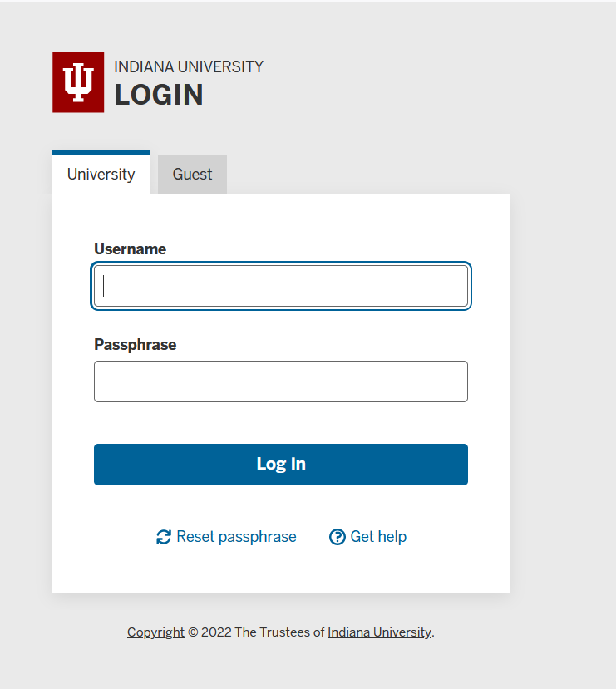Click the INDIANA UNIVERSITY header text
Screen dimensions: 616x689
click(x=188, y=67)
